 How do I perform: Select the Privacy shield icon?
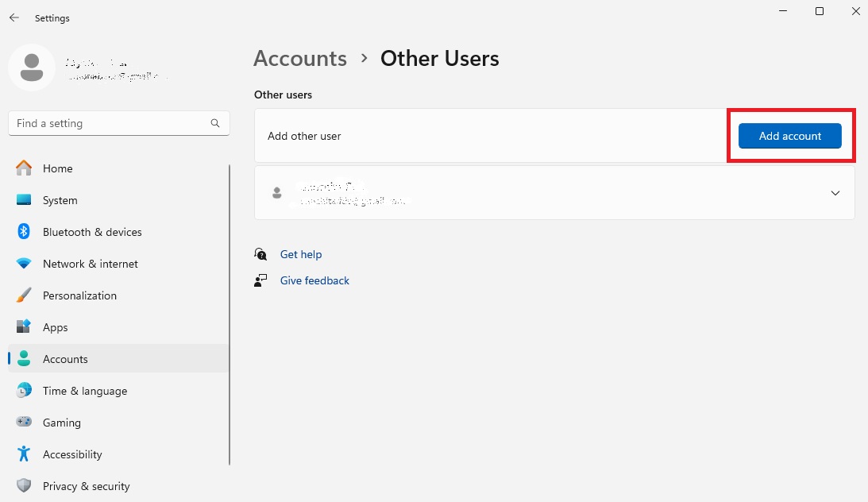tap(24, 485)
